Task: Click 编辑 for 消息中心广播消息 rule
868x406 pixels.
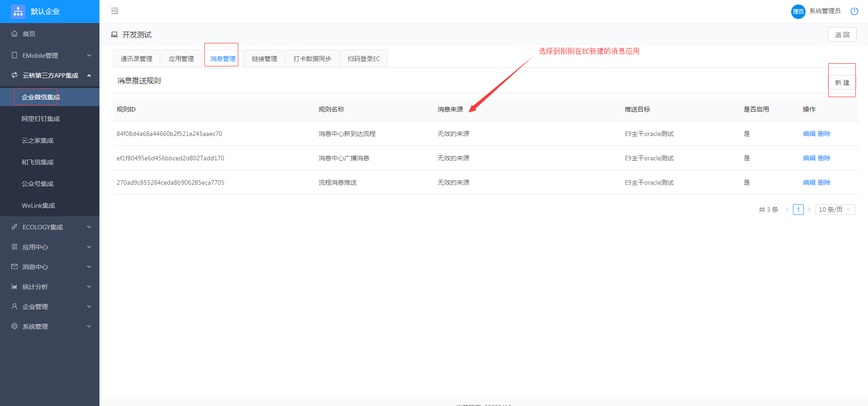Action: click(x=809, y=158)
